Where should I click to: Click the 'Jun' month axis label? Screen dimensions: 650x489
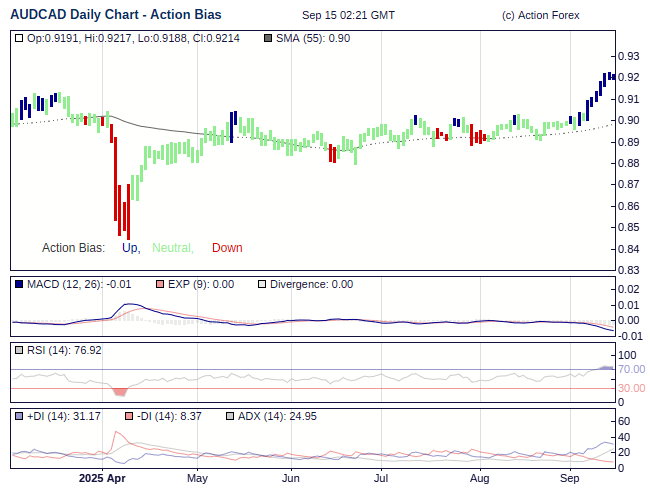[290, 478]
